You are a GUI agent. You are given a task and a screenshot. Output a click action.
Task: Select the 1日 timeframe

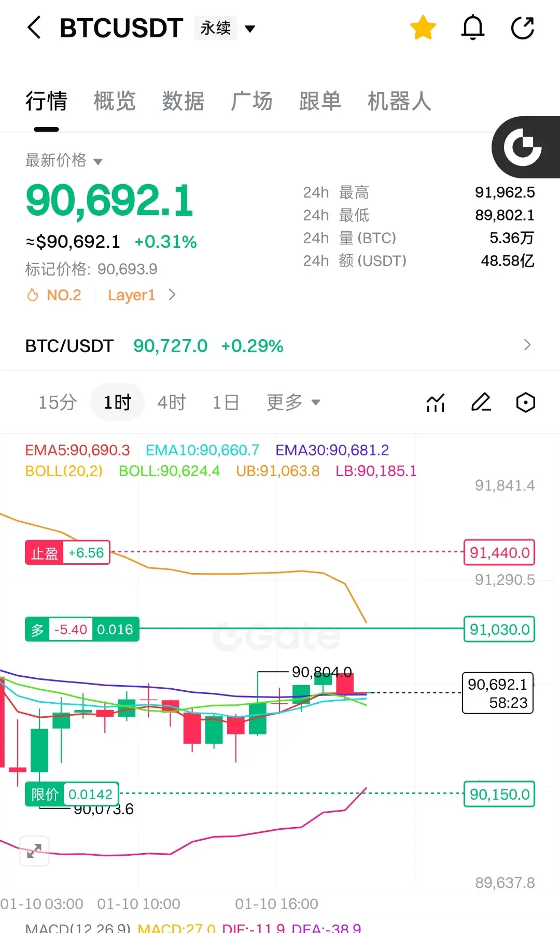point(226,402)
